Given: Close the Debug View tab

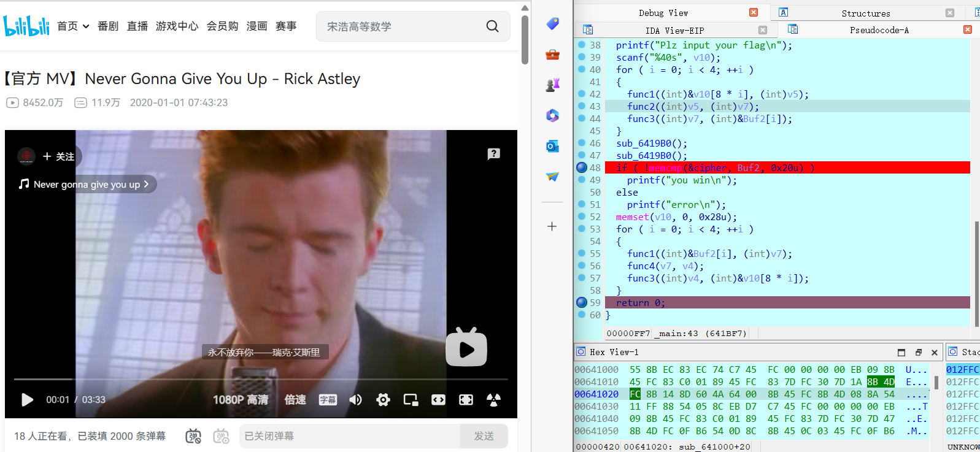Looking at the screenshot, I should tap(754, 12).
